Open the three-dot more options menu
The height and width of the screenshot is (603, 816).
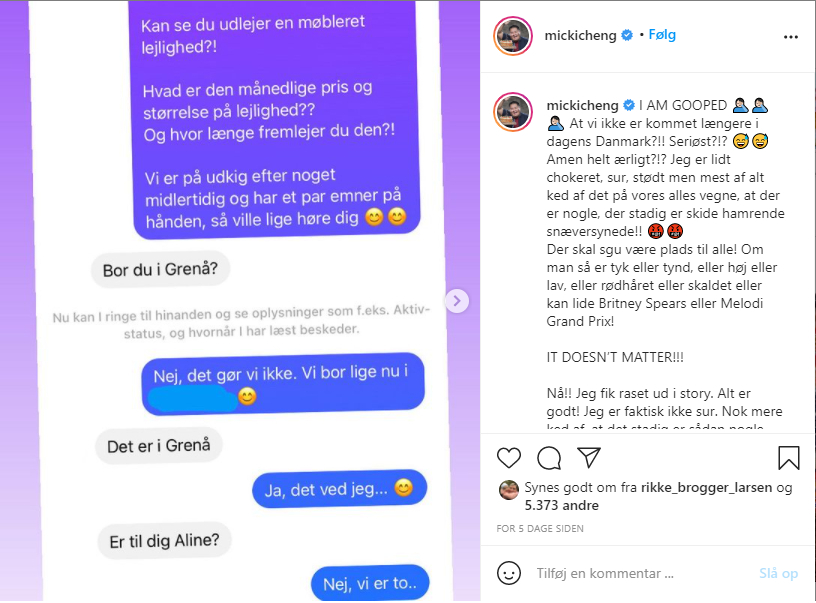[x=790, y=36]
